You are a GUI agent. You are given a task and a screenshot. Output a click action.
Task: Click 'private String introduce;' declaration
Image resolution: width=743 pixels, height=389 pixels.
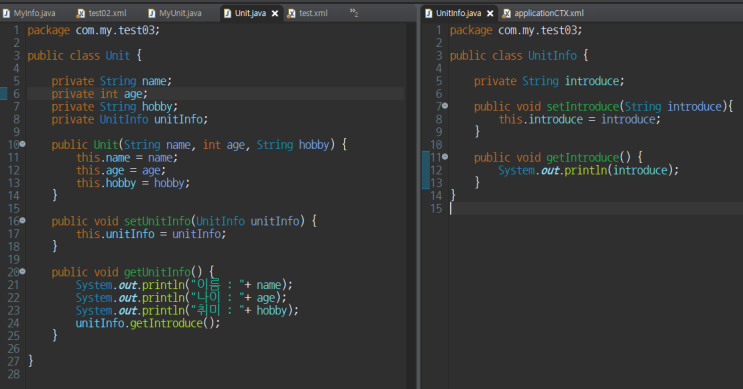(549, 81)
